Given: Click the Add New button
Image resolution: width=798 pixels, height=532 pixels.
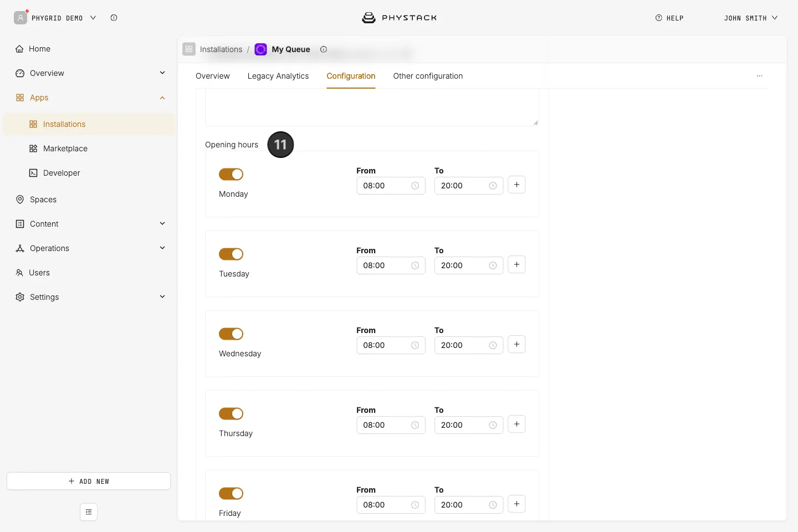Looking at the screenshot, I should [89, 481].
